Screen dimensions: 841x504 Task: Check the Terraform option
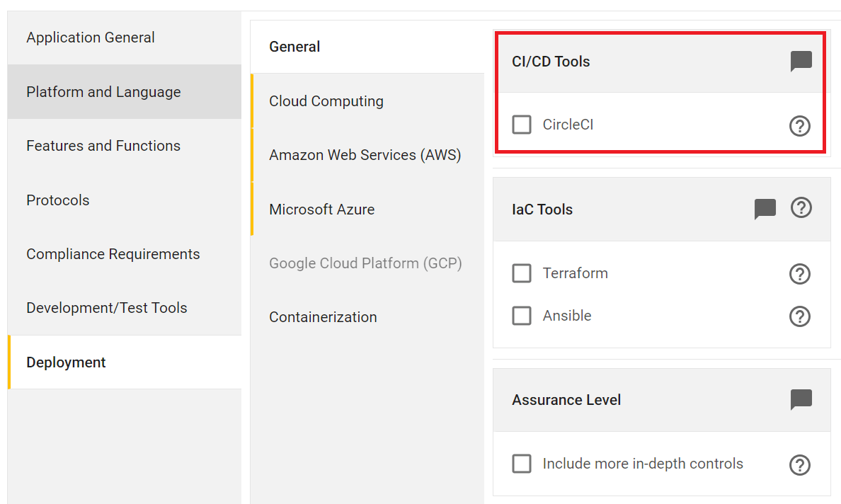tap(521, 273)
